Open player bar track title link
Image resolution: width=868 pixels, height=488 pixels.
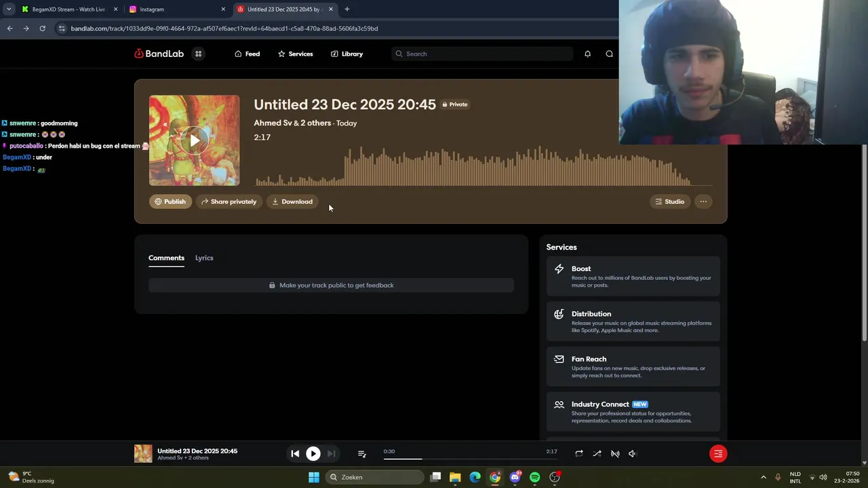point(197,451)
